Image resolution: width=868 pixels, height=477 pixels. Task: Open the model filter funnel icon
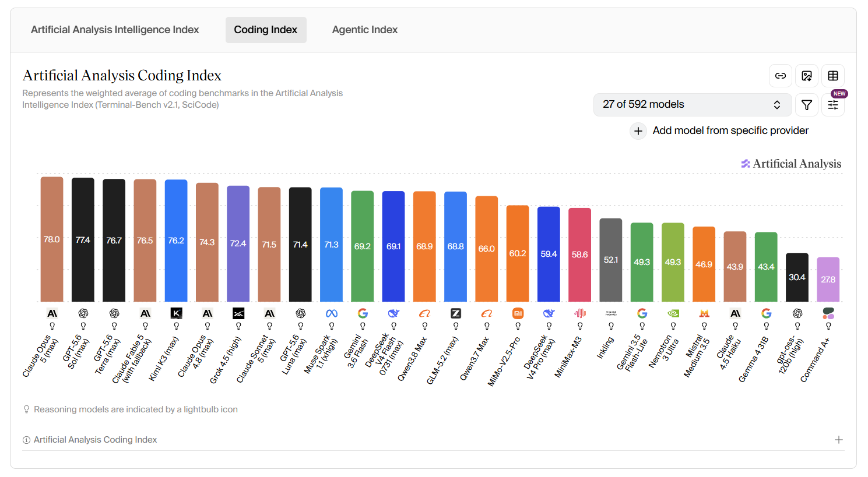807,105
